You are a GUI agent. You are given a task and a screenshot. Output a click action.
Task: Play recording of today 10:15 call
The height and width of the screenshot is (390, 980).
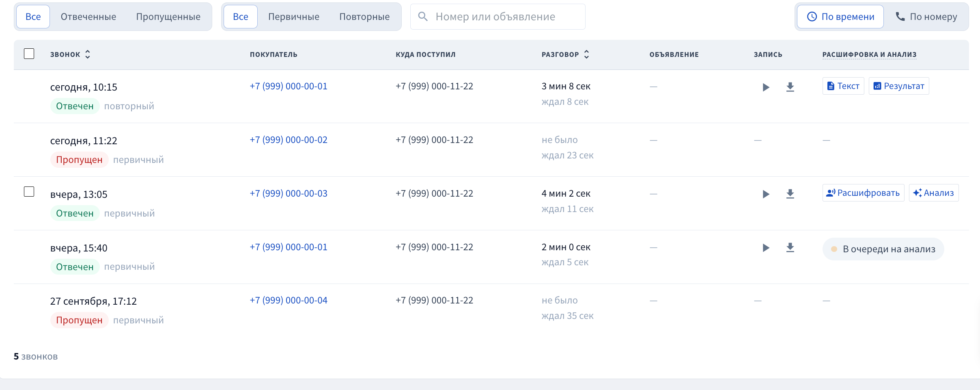(765, 87)
